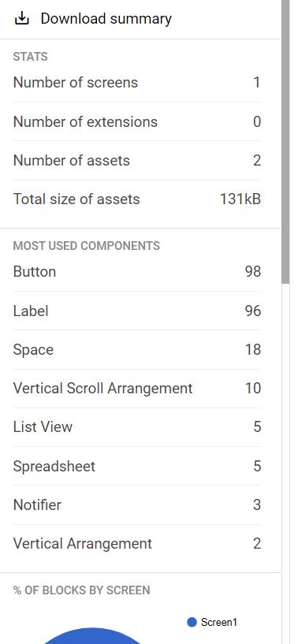Screen dimensions: 298x644
Task: Click the Space component entry
Action: pyautogui.click(x=137, y=349)
